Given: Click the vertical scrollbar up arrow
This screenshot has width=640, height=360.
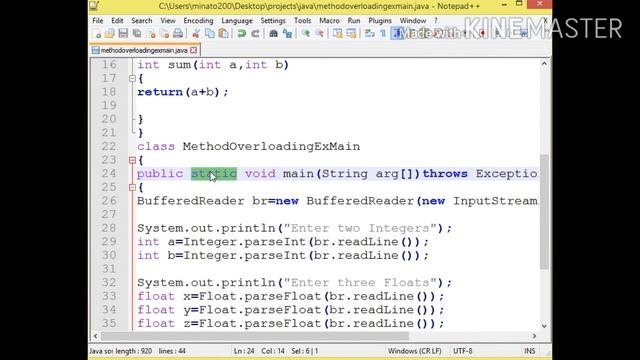Looking at the screenshot, I should click(x=544, y=64).
